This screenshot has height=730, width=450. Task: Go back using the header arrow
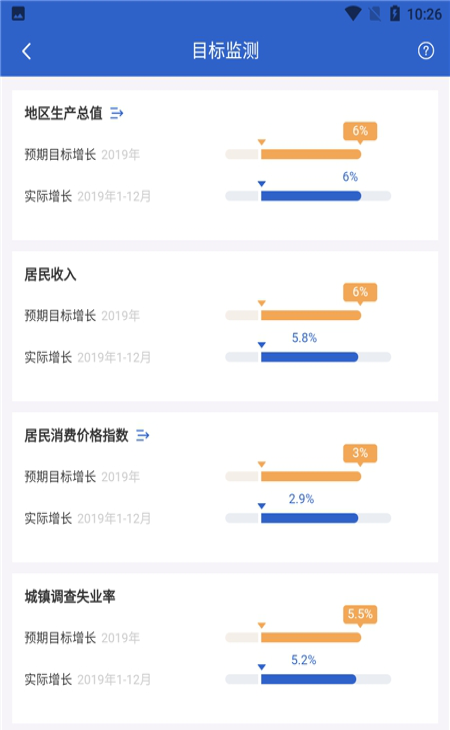pyautogui.click(x=27, y=51)
